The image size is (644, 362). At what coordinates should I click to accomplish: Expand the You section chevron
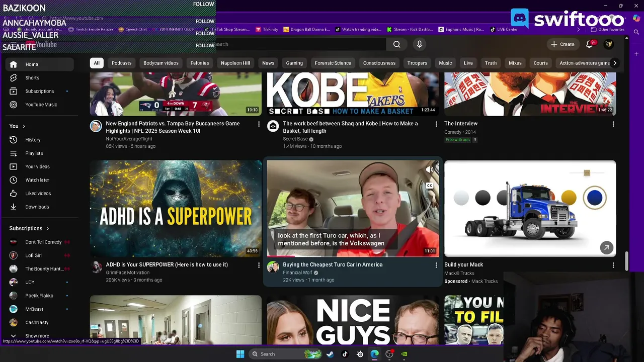tap(24, 126)
